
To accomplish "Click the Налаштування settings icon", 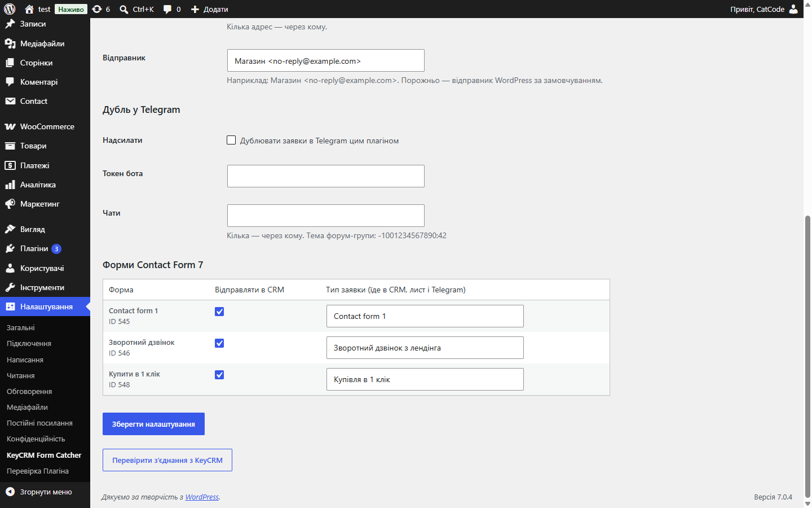I will point(10,306).
